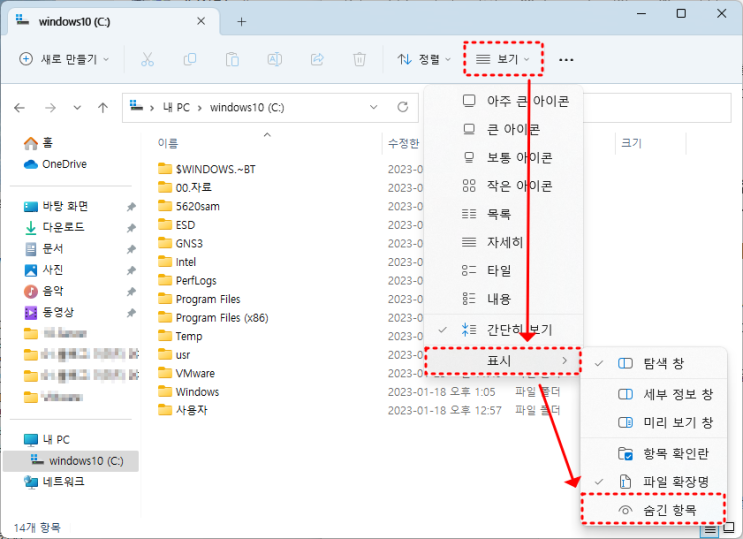
Task: Click the Delete trash icon
Action: click(x=359, y=59)
